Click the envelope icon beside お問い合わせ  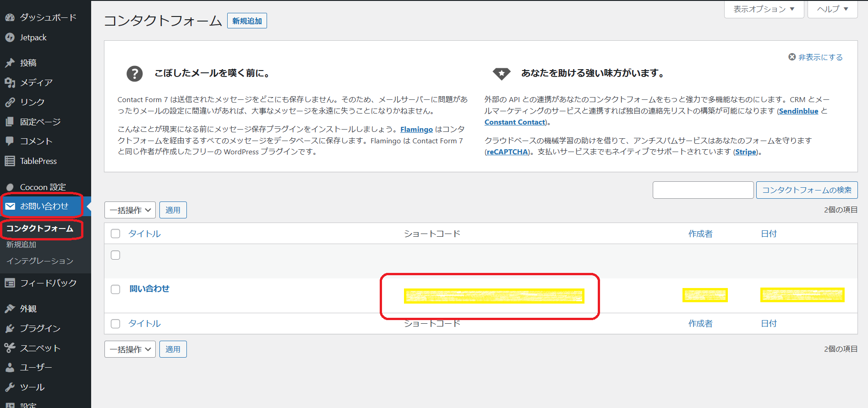pos(10,206)
